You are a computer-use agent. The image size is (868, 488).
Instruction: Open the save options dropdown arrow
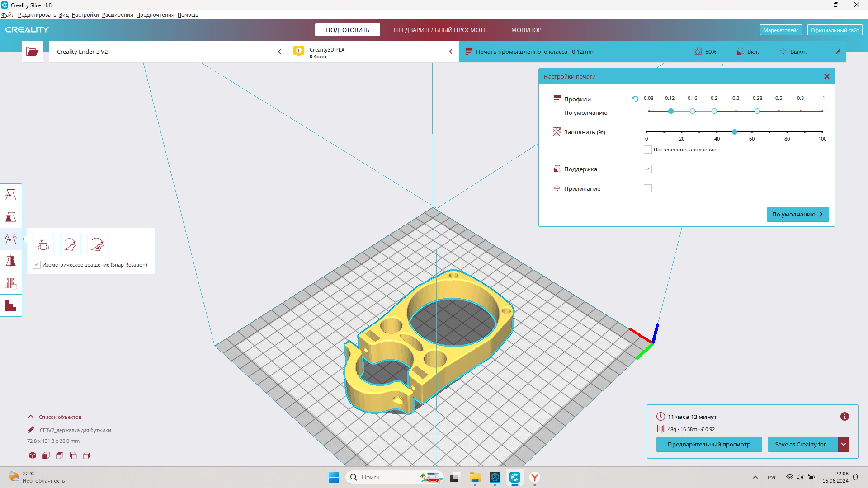844,444
